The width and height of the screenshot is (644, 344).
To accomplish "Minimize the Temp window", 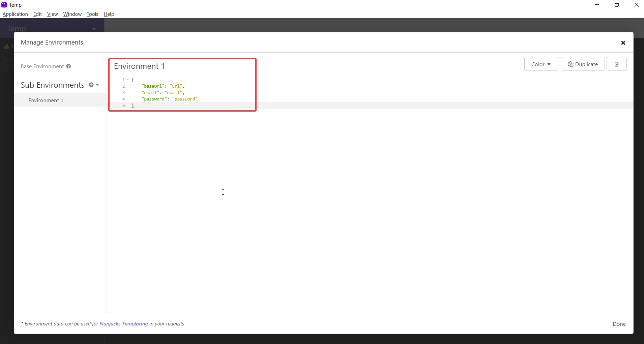I will click(x=597, y=5).
